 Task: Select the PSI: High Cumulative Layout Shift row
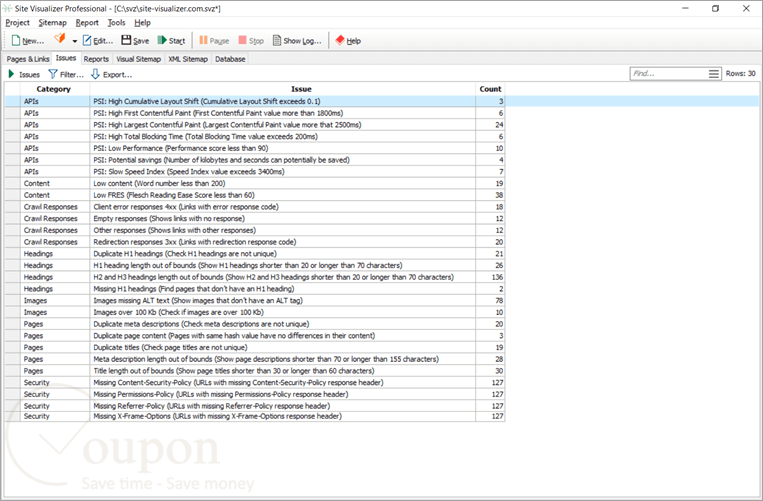pyautogui.click(x=255, y=101)
